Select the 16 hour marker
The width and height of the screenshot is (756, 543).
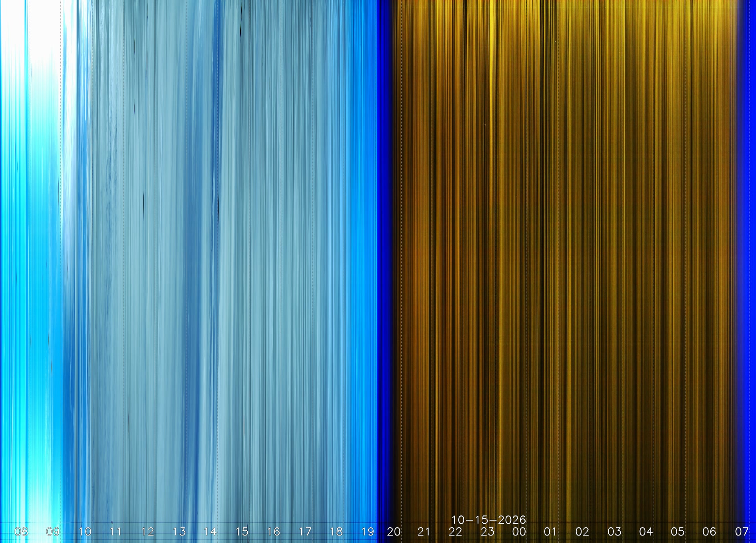[x=273, y=532]
